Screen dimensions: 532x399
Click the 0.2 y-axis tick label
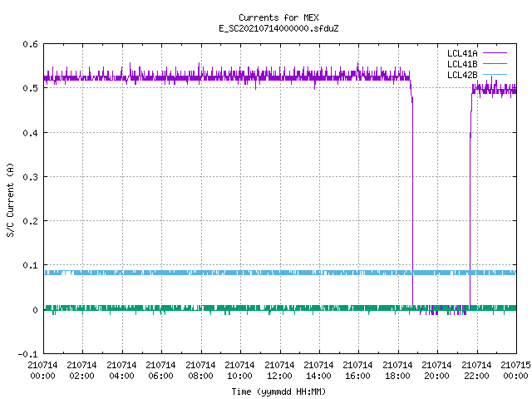[x=30, y=221]
